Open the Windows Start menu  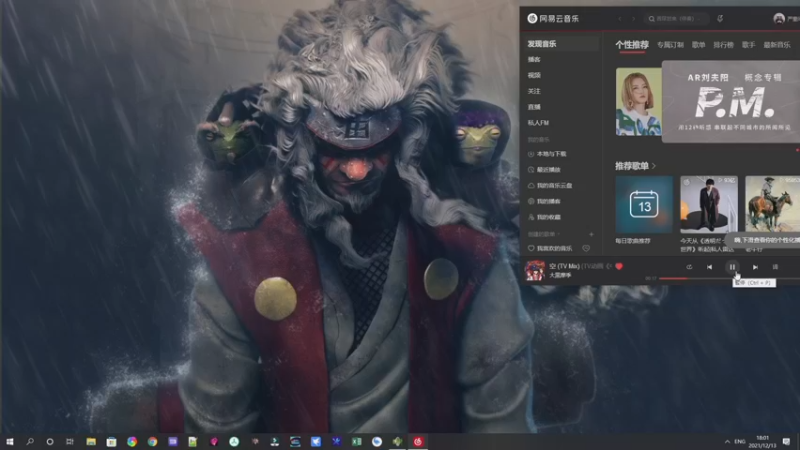click(x=10, y=441)
